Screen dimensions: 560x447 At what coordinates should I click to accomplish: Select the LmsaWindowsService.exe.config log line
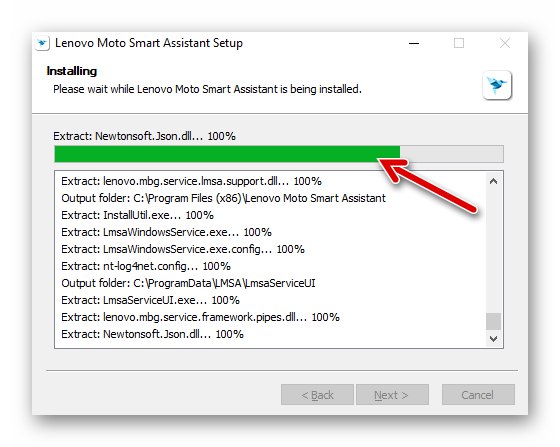[182, 249]
